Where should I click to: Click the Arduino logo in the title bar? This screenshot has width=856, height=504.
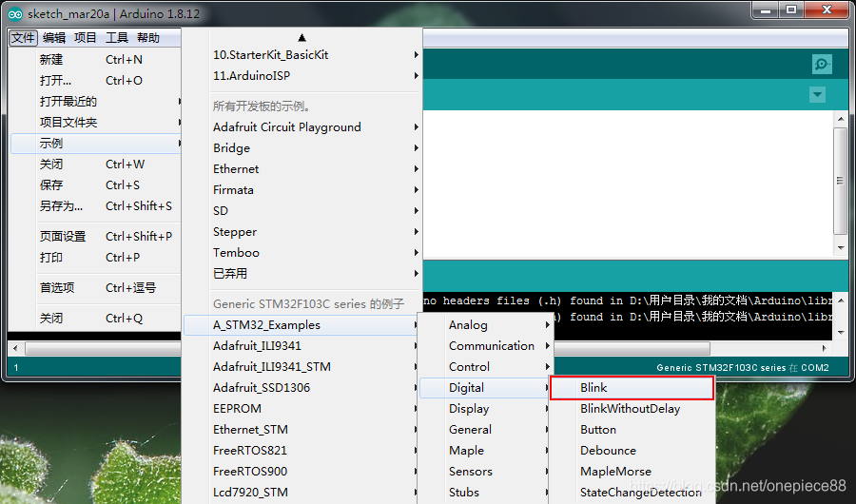(x=15, y=14)
